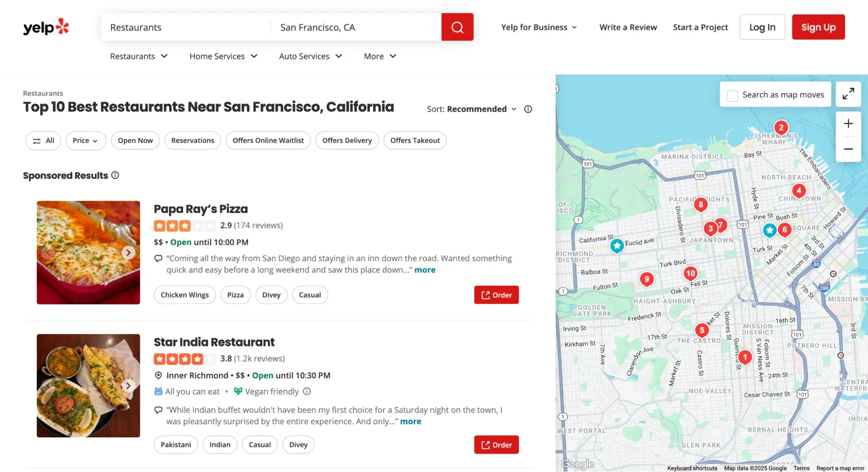Click the red search magnifier button
The width and height of the screenshot is (868, 472).
click(x=457, y=27)
